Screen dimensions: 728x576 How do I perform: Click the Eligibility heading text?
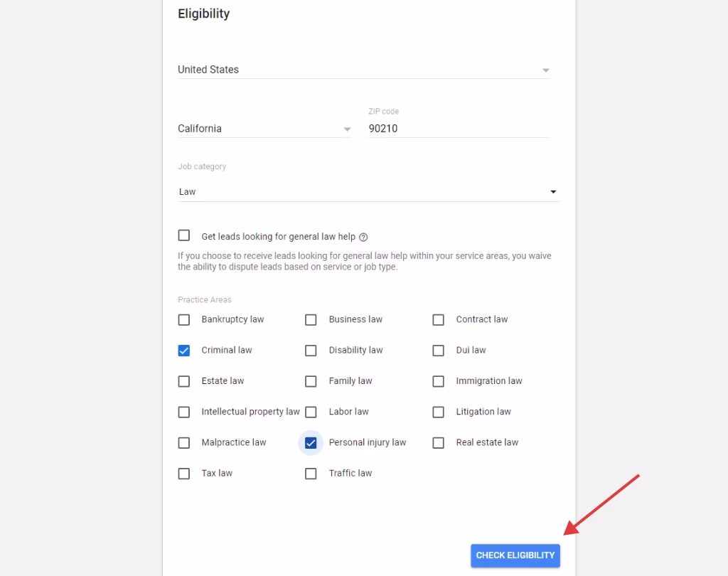[204, 14]
